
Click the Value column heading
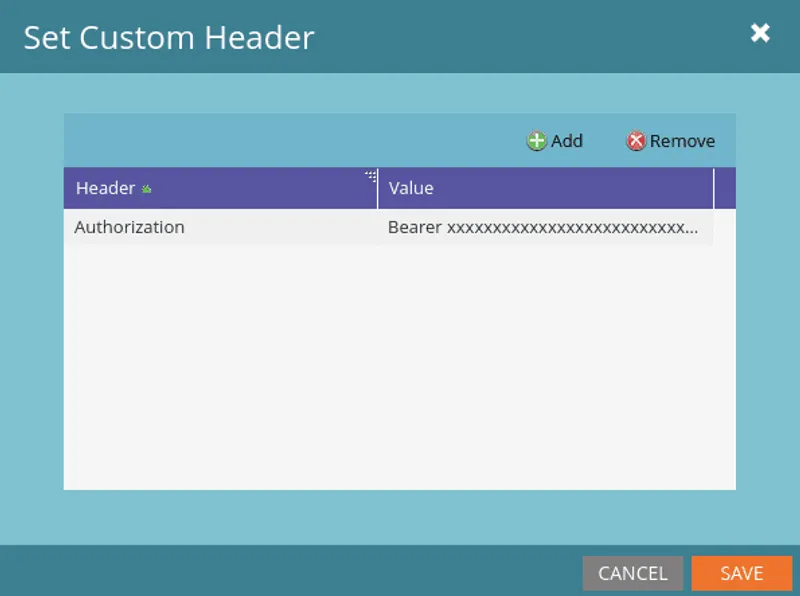point(410,188)
